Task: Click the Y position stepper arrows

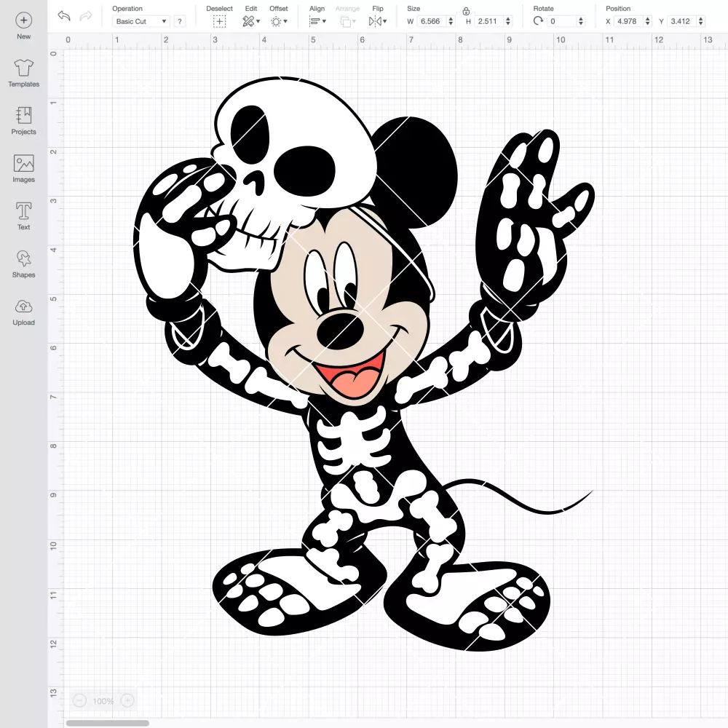Action: [x=701, y=21]
